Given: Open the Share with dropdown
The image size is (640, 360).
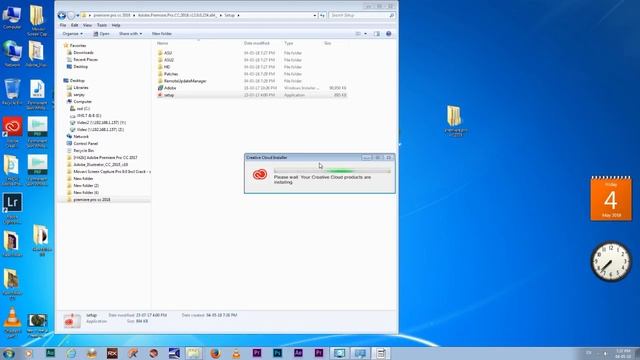Looking at the screenshot, I should (130, 34).
